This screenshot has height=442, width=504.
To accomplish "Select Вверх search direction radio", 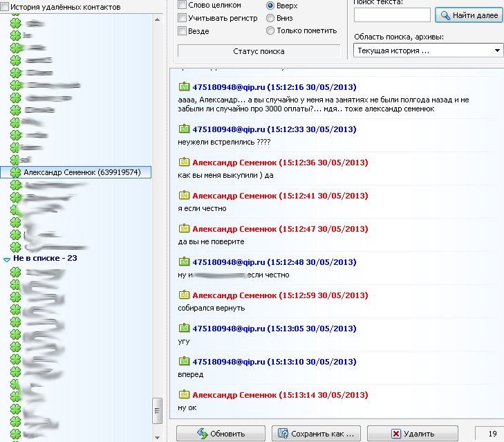I will [x=270, y=6].
